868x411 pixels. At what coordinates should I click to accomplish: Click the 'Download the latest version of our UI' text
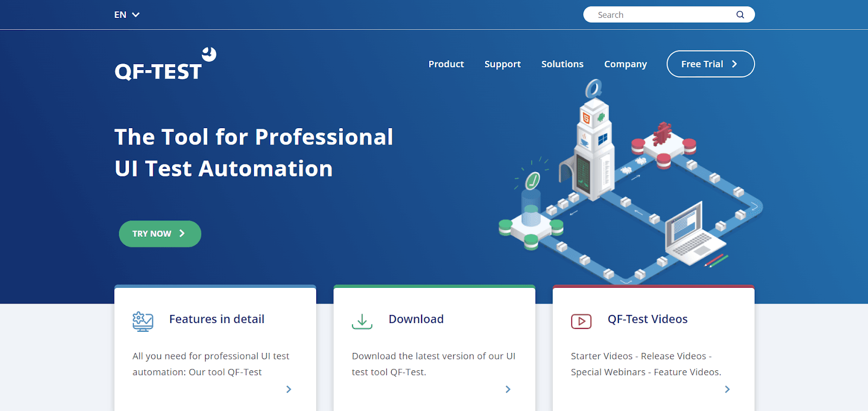click(433, 356)
